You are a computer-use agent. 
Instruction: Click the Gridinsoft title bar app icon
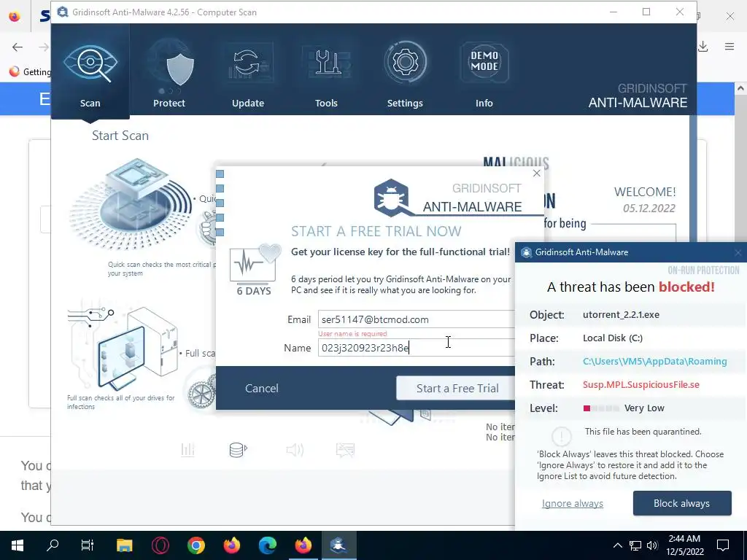pos(63,12)
